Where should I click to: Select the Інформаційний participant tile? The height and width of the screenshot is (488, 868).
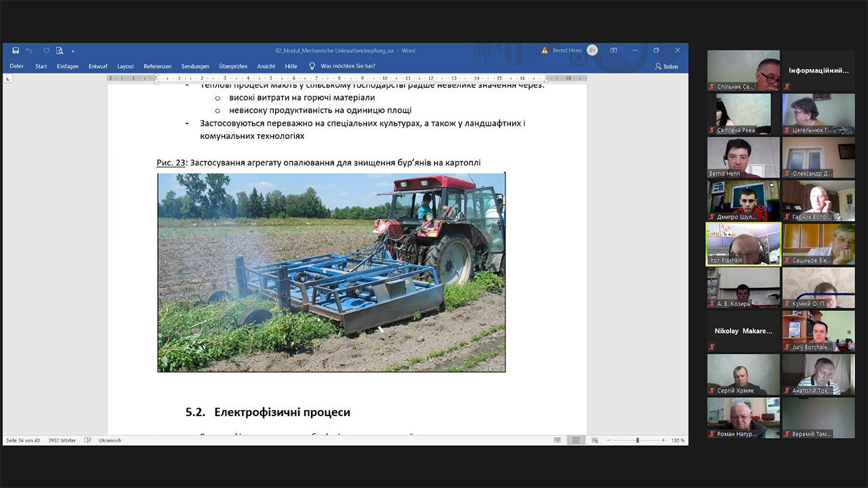pos(819,70)
